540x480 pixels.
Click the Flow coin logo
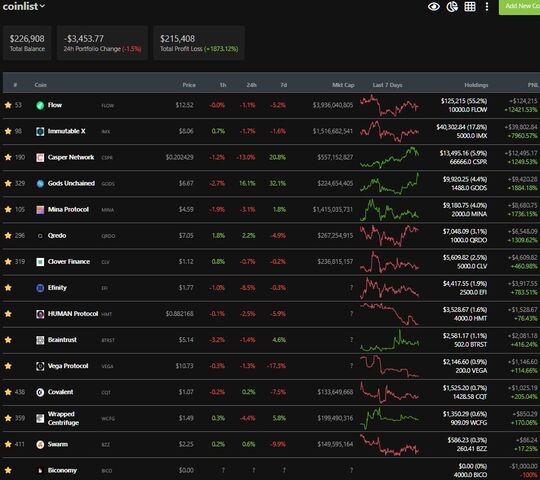40,105
